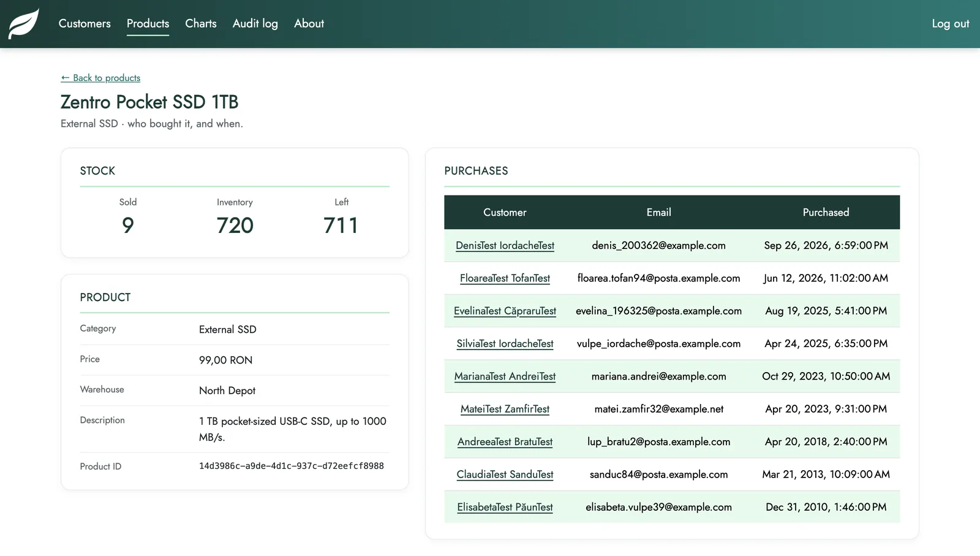Click the 99,00 RON price value

(225, 360)
